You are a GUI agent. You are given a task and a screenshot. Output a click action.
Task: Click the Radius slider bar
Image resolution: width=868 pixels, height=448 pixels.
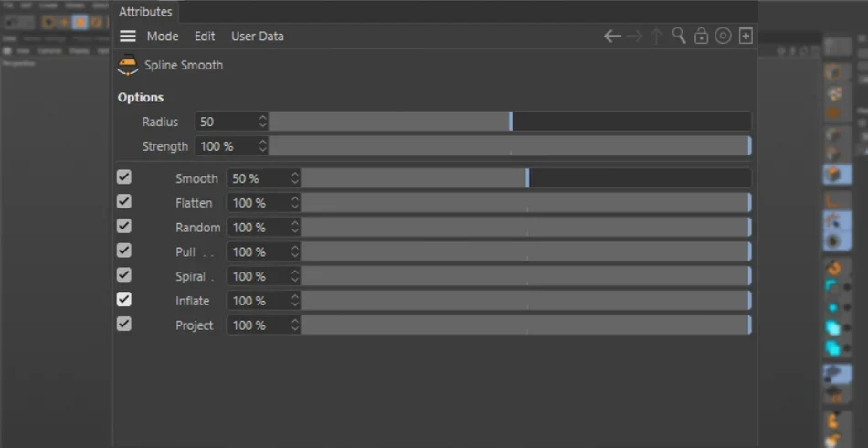(x=510, y=122)
